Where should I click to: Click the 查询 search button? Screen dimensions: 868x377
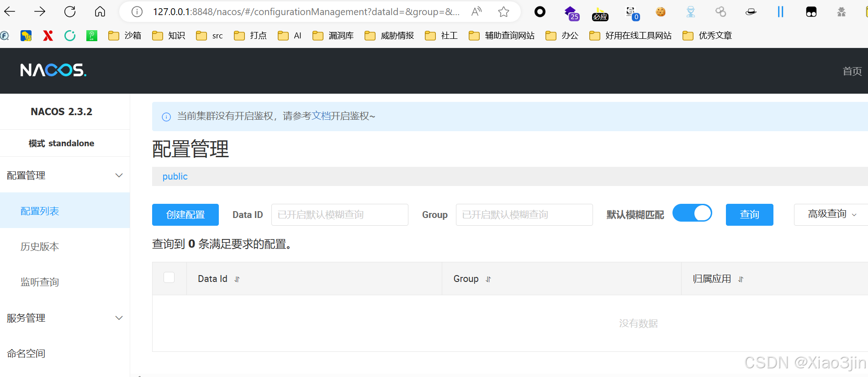tap(750, 215)
